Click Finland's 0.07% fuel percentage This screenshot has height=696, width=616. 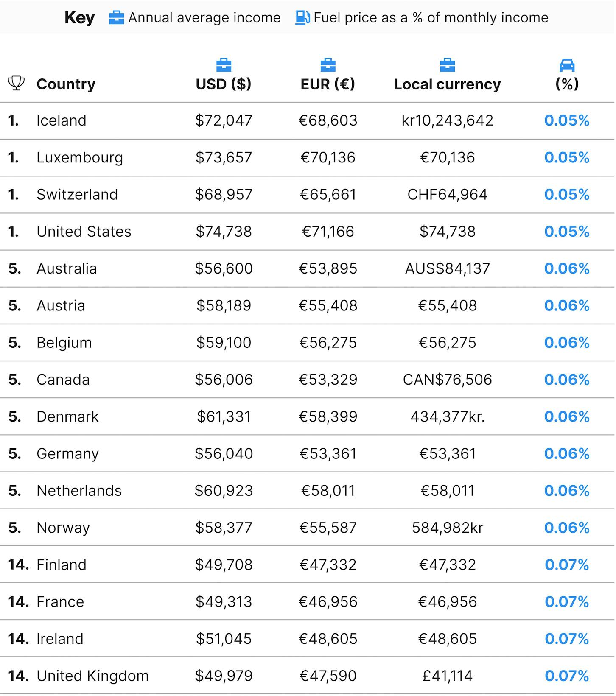567,565
